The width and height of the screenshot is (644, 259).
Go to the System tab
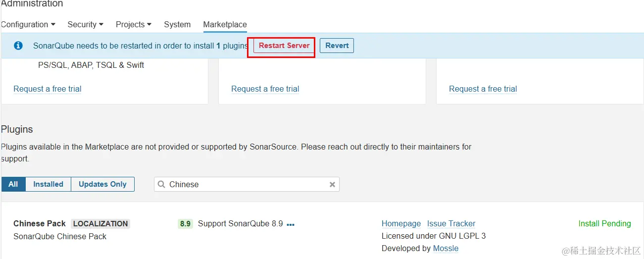tap(177, 24)
